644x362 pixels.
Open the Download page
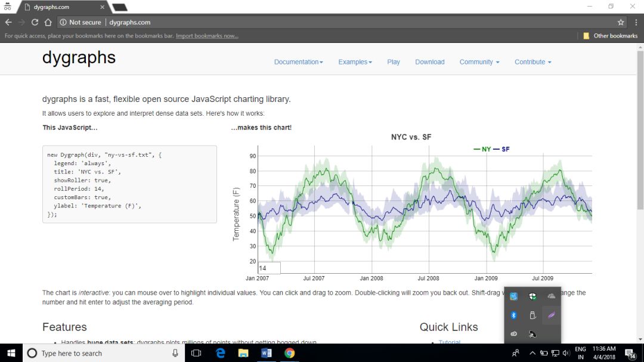tap(429, 62)
